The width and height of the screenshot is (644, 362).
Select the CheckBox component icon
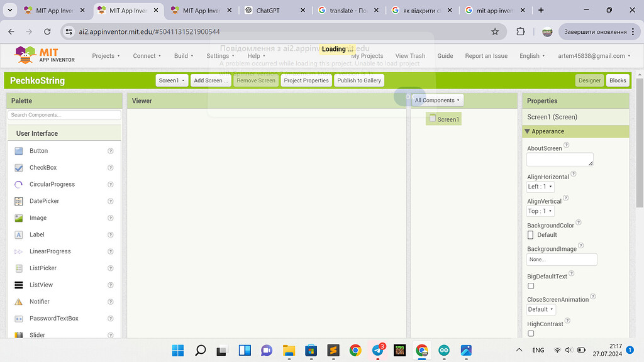19,168
